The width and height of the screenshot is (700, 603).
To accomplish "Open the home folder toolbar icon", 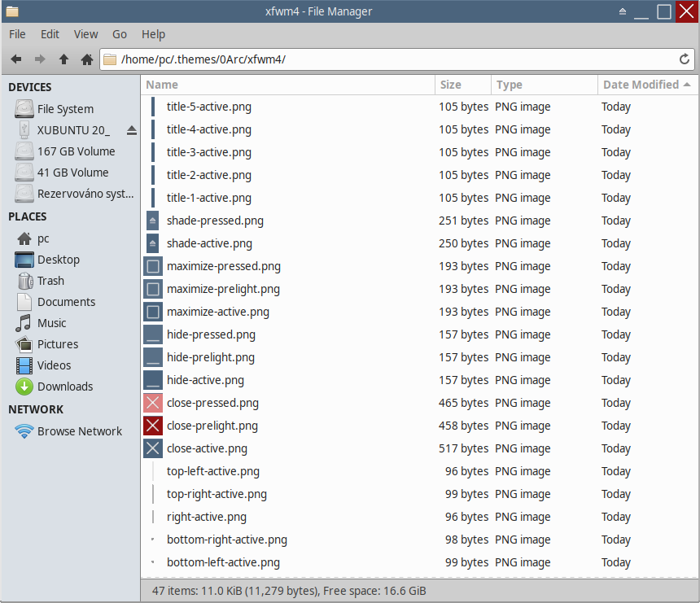I will click(87, 59).
